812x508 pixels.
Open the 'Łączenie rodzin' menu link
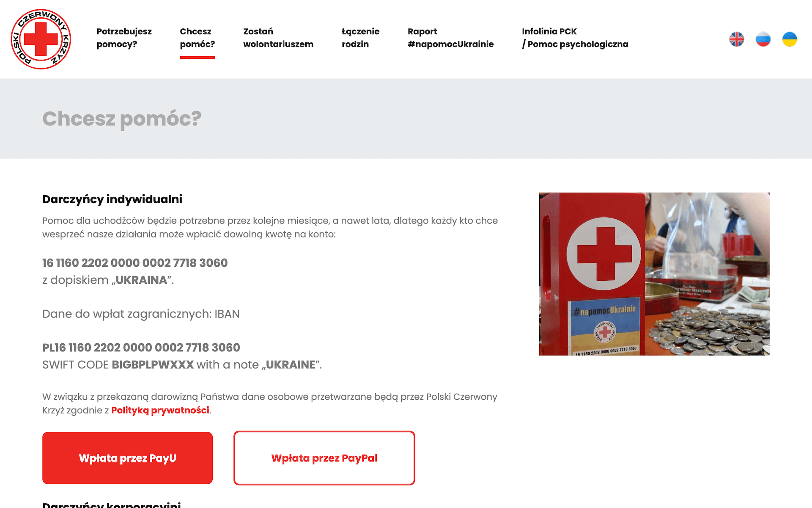360,38
